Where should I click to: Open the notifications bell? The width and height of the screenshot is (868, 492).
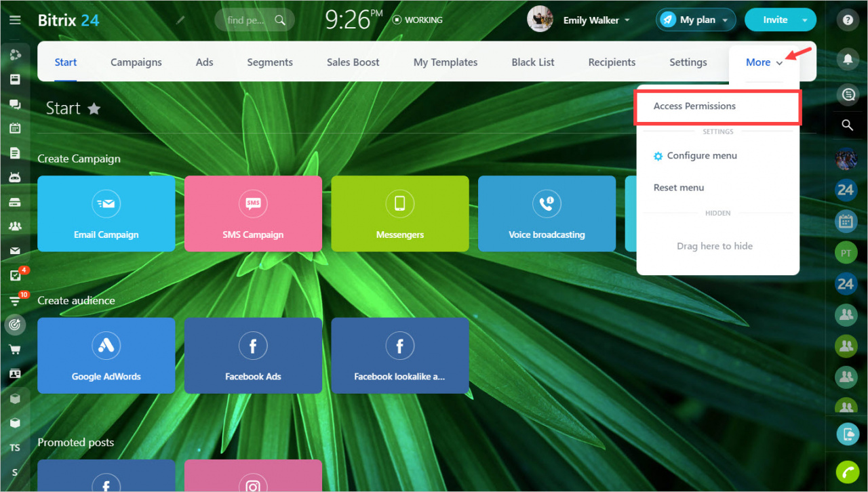[847, 59]
